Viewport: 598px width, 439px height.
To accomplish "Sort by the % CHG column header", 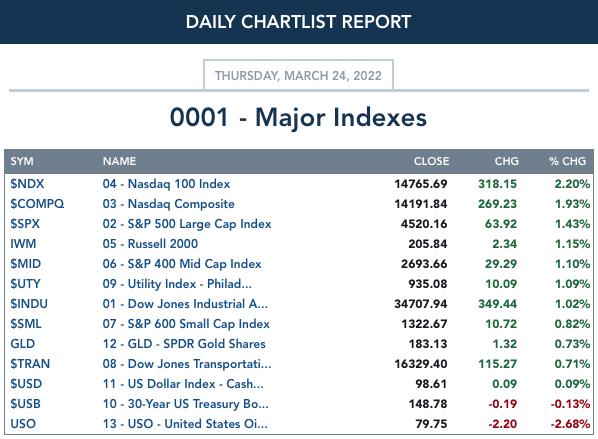I will click(x=567, y=161).
